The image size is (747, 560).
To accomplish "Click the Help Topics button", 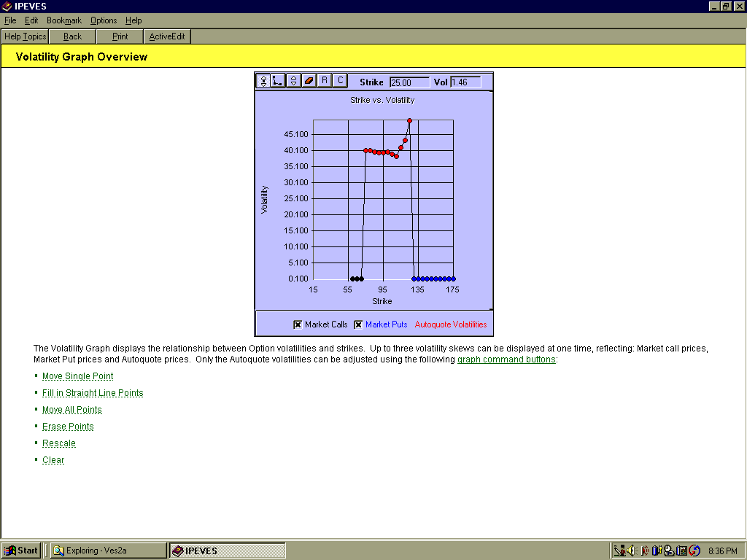I will (x=26, y=36).
